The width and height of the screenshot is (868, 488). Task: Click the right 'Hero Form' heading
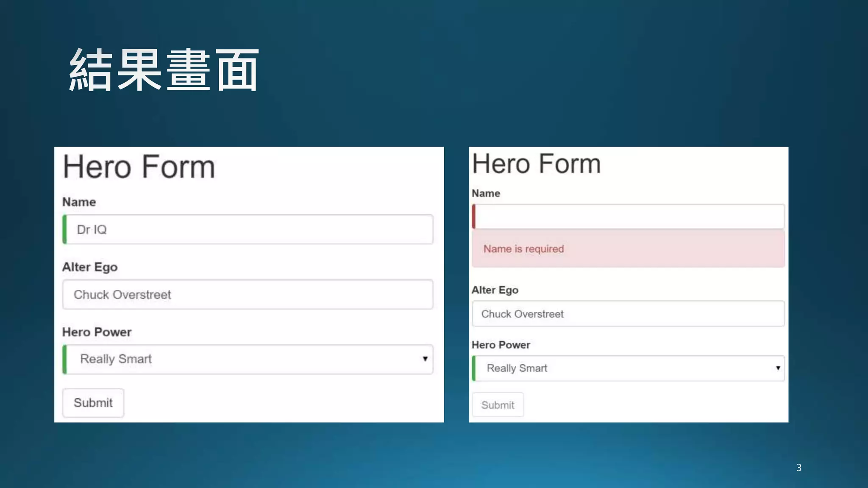click(537, 164)
